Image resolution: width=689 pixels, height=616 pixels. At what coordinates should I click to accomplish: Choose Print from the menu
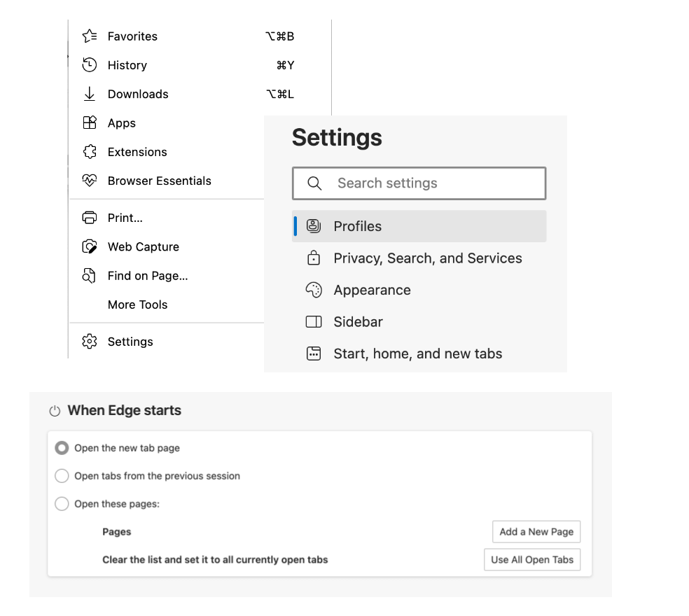pyautogui.click(x=125, y=218)
